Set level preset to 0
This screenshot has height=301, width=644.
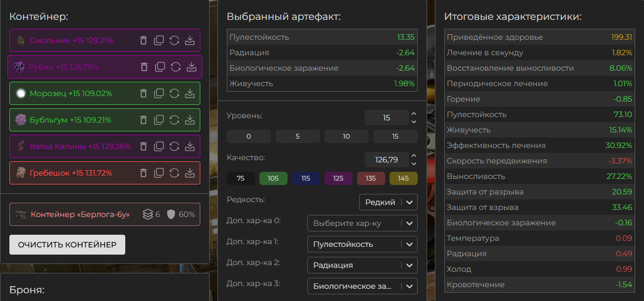tap(248, 136)
